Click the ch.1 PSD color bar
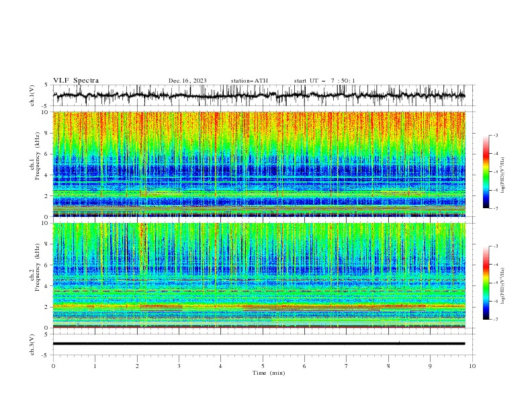Screen dimensions: 532x411 click(x=486, y=171)
